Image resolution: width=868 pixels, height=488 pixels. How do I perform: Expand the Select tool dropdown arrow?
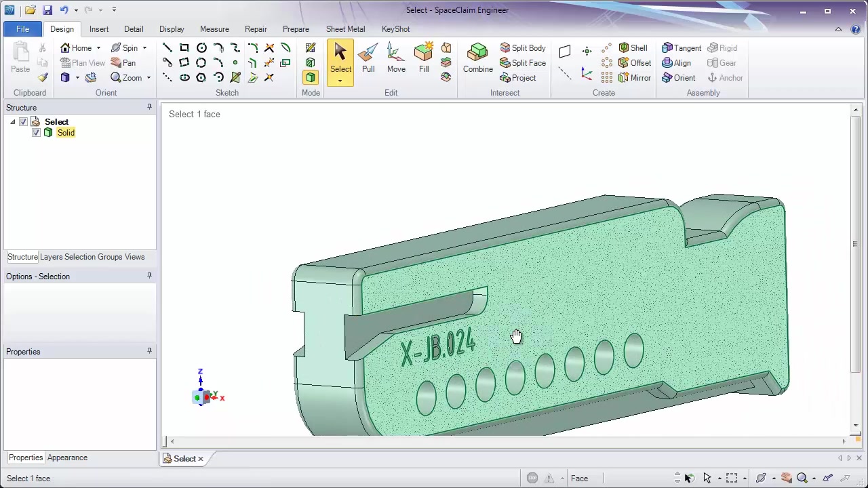[340, 81]
